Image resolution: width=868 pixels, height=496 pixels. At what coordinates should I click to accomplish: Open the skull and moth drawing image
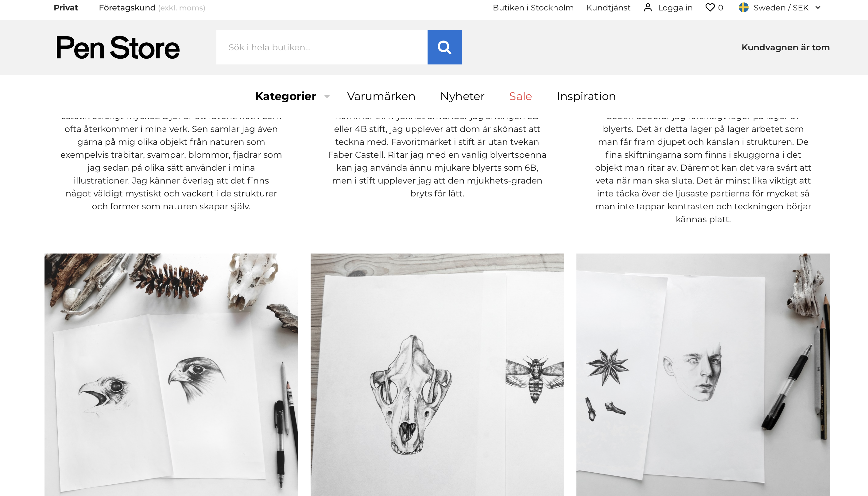pos(437,375)
